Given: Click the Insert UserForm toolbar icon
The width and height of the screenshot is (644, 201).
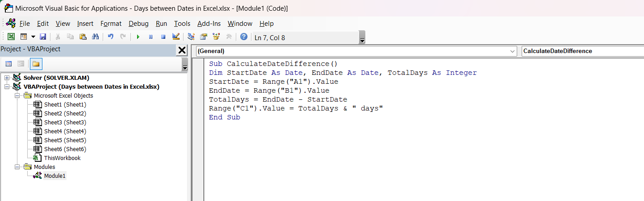Looking at the screenshot, I should [24, 37].
